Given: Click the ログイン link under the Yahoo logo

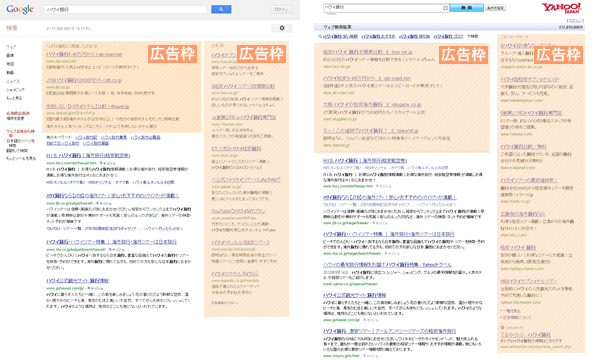Looking at the screenshot, I should [575, 21].
